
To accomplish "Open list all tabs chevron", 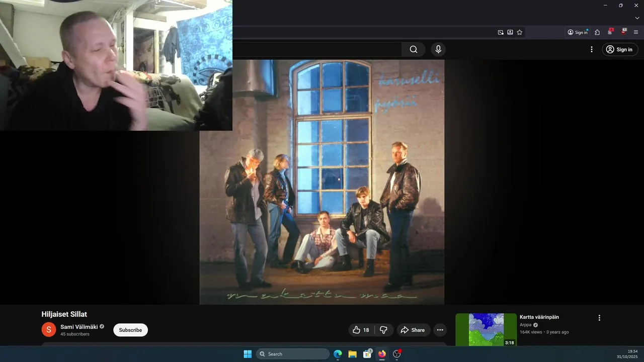I will click(637, 18).
